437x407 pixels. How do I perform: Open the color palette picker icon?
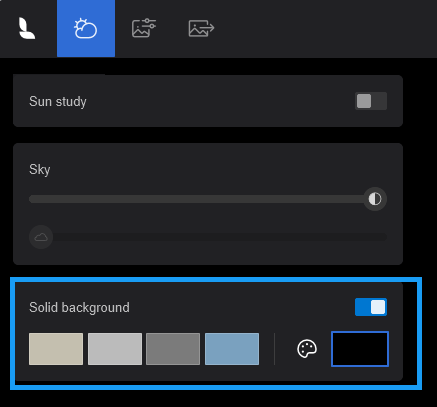pyautogui.click(x=307, y=349)
